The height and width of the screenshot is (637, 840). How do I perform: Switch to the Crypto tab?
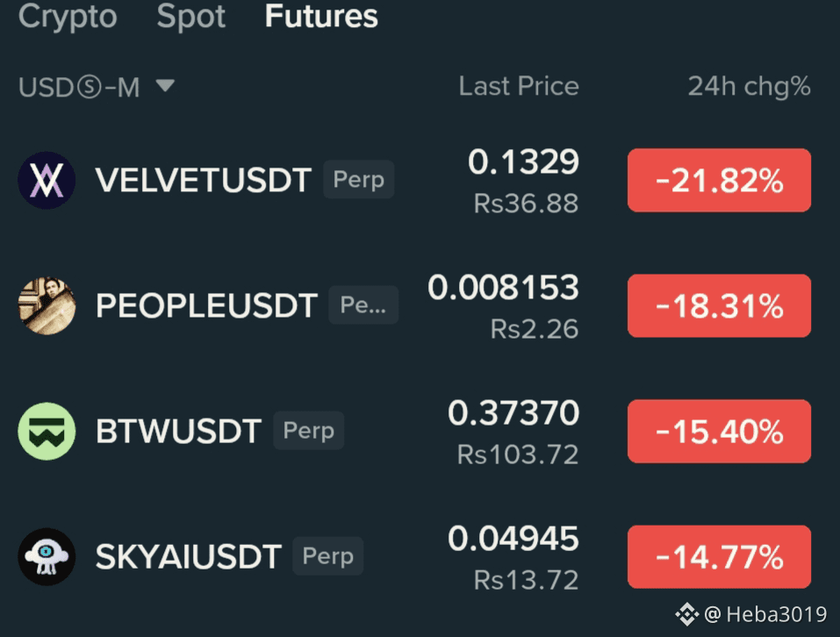tap(68, 16)
